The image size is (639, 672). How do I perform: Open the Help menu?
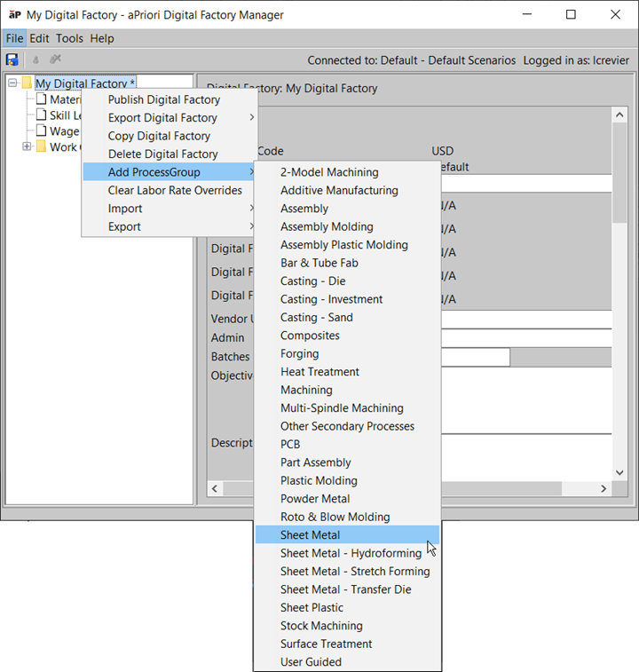pyautogui.click(x=102, y=38)
